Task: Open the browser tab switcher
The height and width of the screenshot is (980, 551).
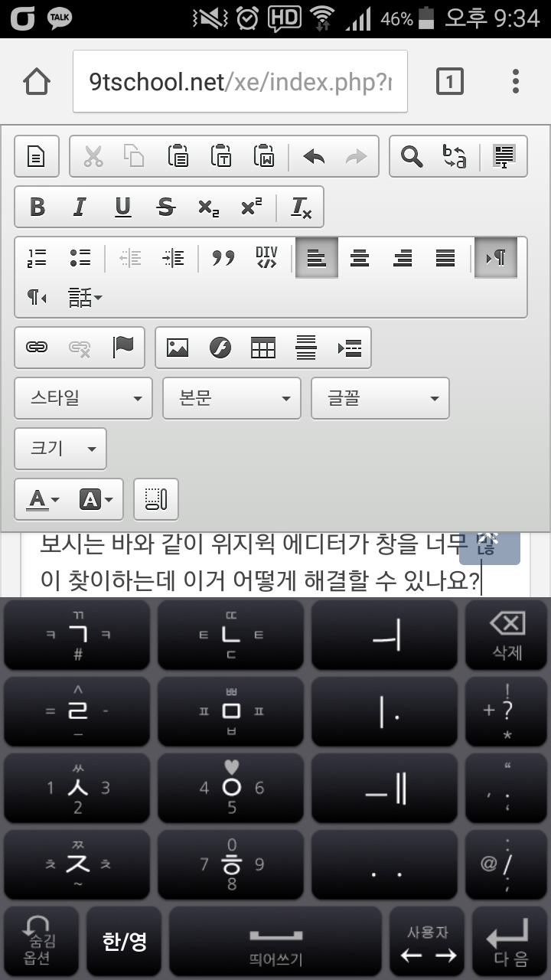Action: [x=450, y=81]
